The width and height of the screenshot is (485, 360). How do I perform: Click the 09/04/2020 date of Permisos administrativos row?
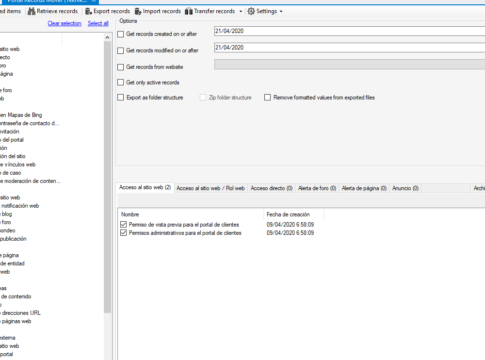click(x=290, y=233)
